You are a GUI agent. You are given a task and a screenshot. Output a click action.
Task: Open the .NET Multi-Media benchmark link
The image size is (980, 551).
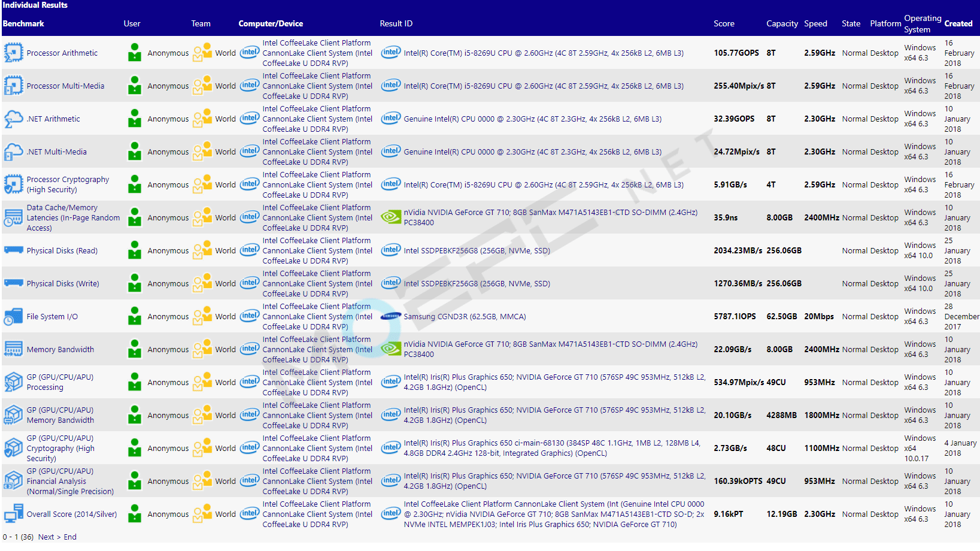coord(56,152)
